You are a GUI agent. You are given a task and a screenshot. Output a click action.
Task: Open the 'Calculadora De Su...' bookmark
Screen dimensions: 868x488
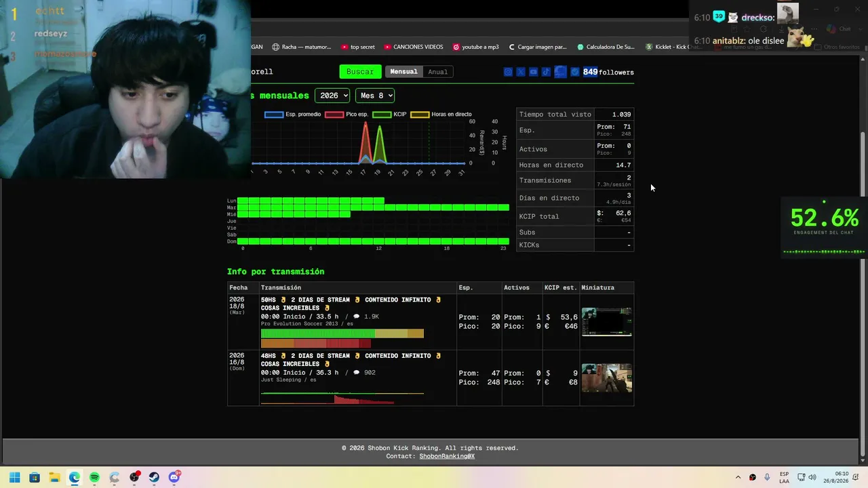point(606,47)
